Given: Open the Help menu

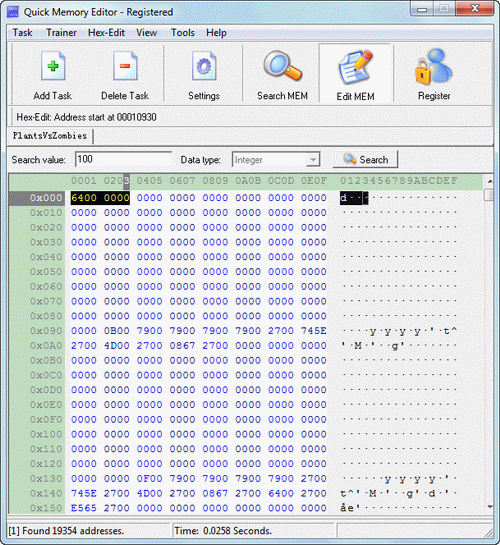Looking at the screenshot, I should [x=216, y=33].
